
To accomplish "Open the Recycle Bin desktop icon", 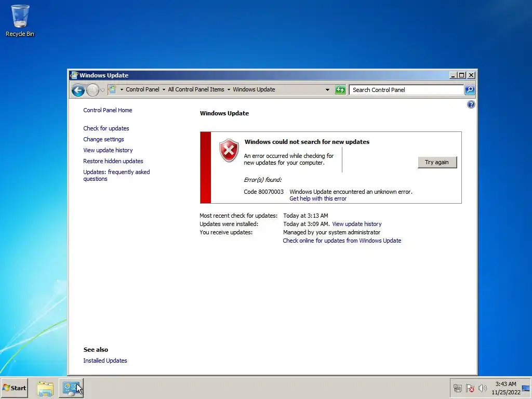I will pos(20,20).
